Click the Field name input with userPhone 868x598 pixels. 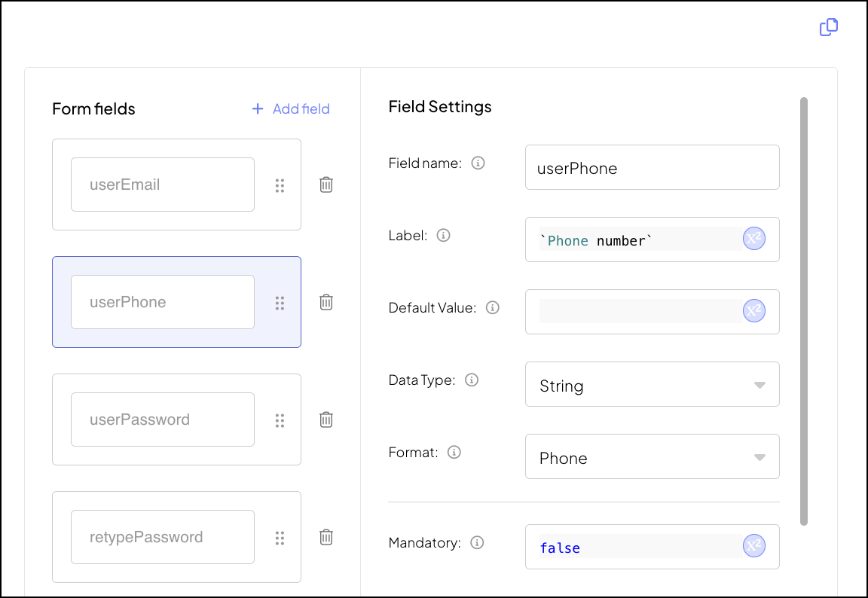pos(652,168)
